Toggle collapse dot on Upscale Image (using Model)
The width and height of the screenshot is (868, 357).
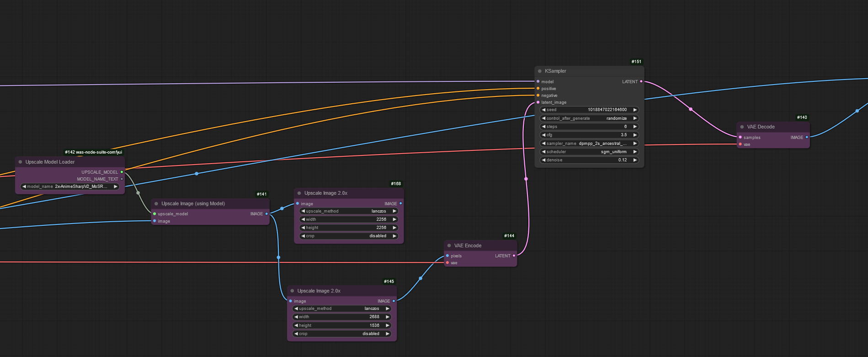[156, 203]
